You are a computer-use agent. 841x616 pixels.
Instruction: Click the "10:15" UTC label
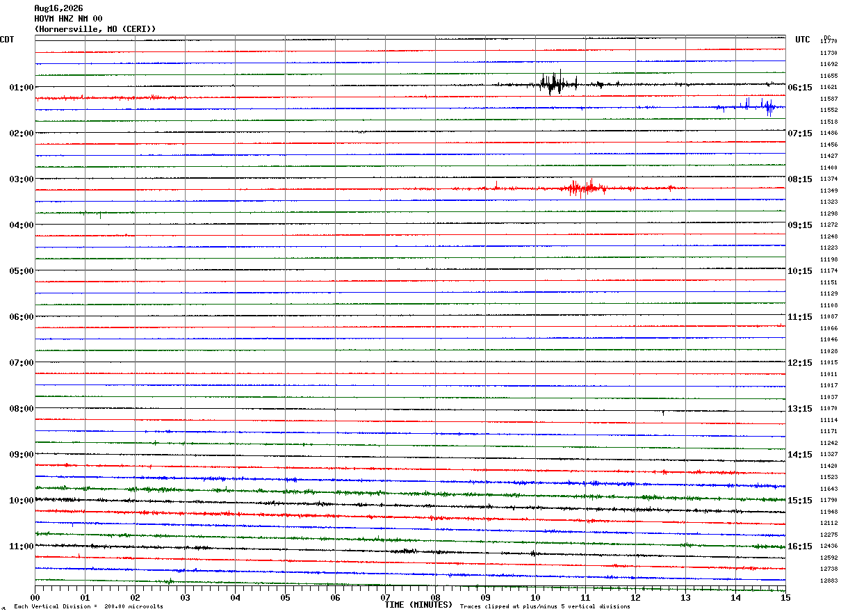pos(800,271)
